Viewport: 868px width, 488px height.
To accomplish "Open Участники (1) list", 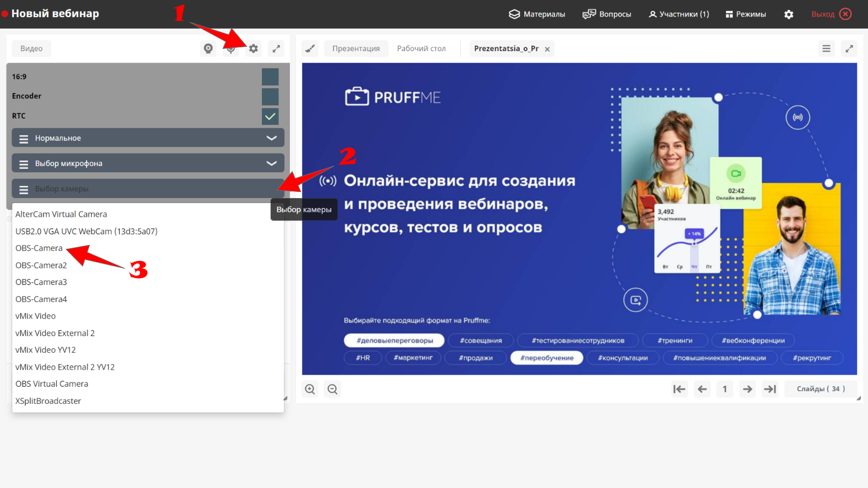I will (x=679, y=14).
